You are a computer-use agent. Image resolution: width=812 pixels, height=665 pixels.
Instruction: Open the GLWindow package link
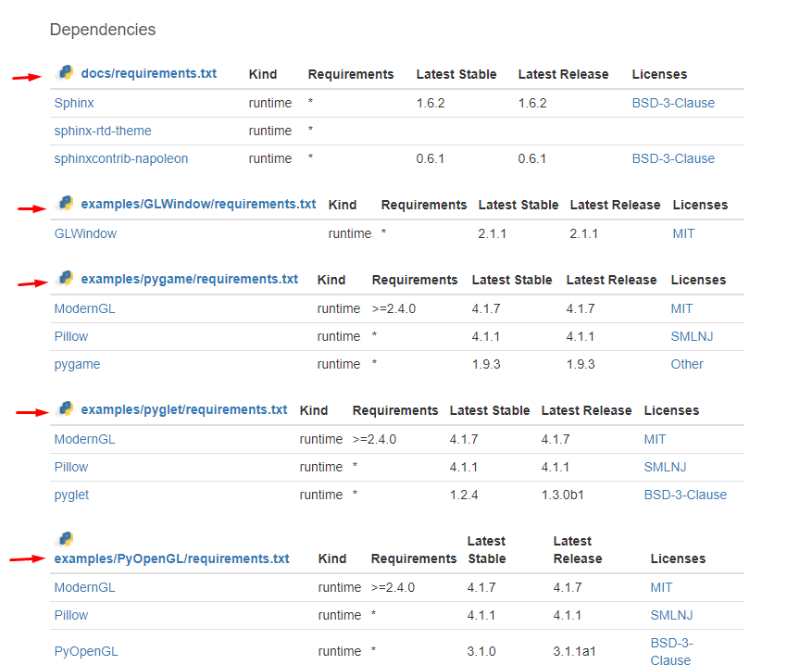85,233
